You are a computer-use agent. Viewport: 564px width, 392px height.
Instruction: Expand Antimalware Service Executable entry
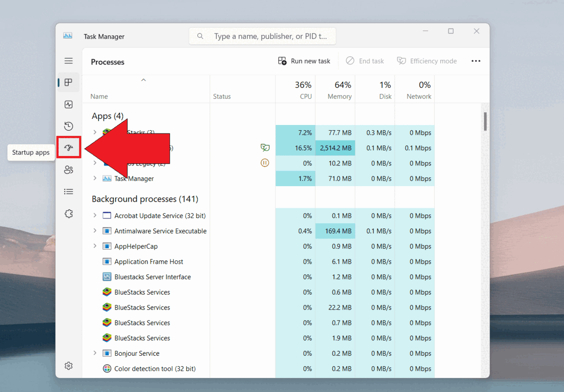point(94,231)
